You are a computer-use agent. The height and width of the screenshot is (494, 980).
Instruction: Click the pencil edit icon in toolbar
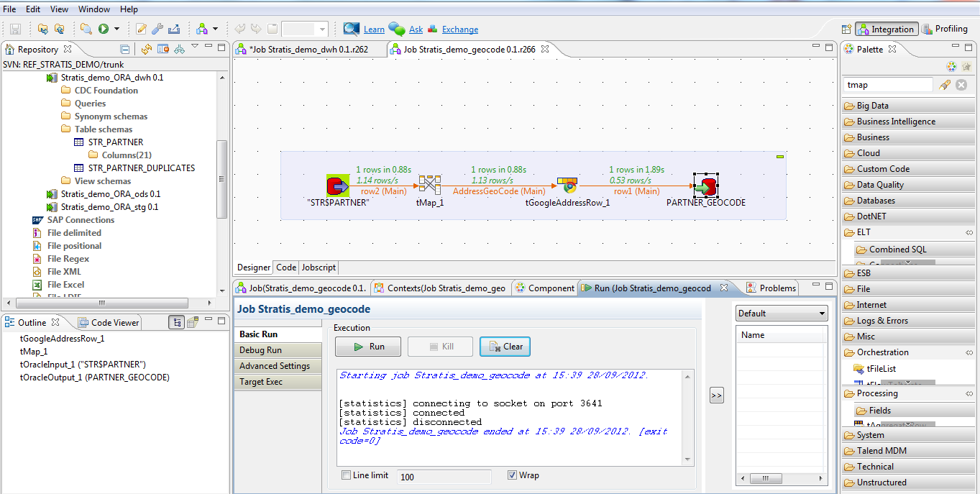141,29
